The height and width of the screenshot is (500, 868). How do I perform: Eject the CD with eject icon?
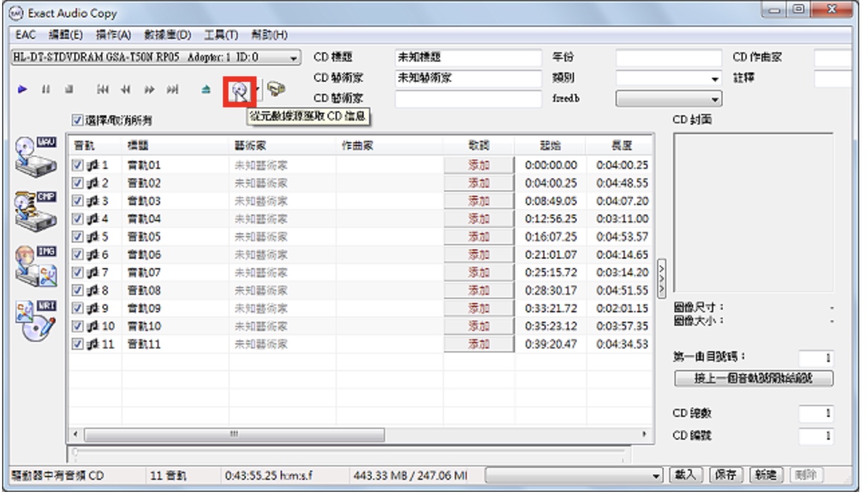[x=206, y=89]
